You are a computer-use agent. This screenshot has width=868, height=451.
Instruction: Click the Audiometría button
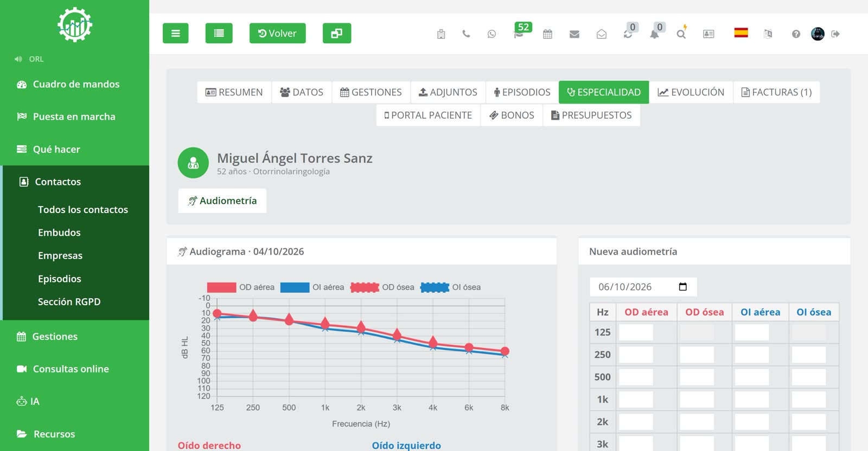(222, 201)
